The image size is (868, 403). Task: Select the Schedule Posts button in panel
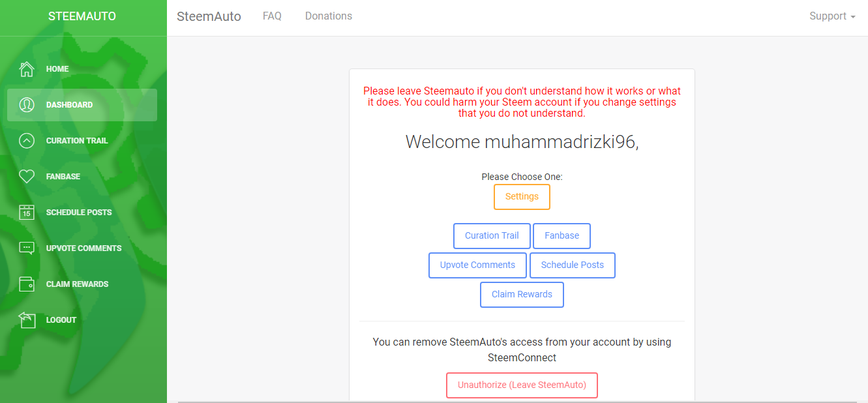[572, 265]
